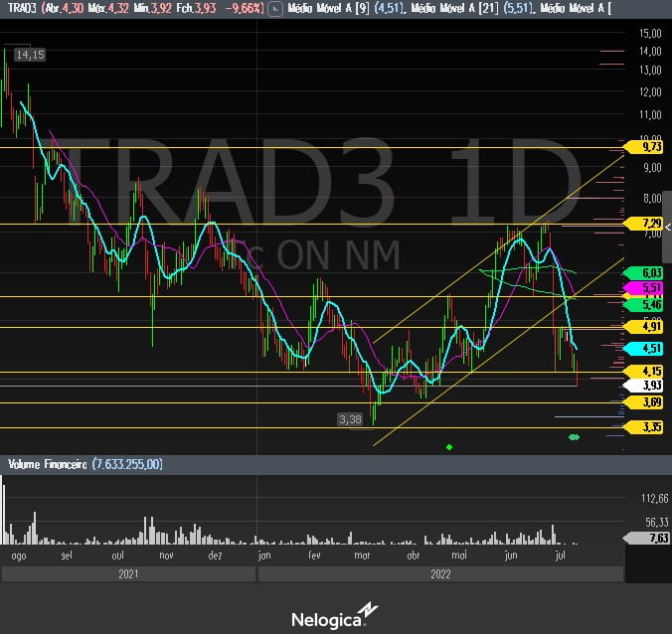Click the 14,15 high price label
The image size is (672, 634).
coord(30,55)
